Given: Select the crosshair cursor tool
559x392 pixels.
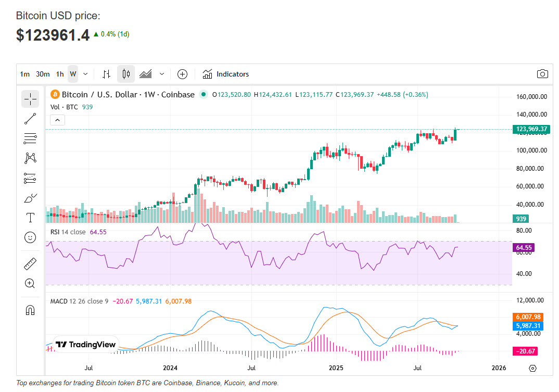Looking at the screenshot, I should pos(30,98).
